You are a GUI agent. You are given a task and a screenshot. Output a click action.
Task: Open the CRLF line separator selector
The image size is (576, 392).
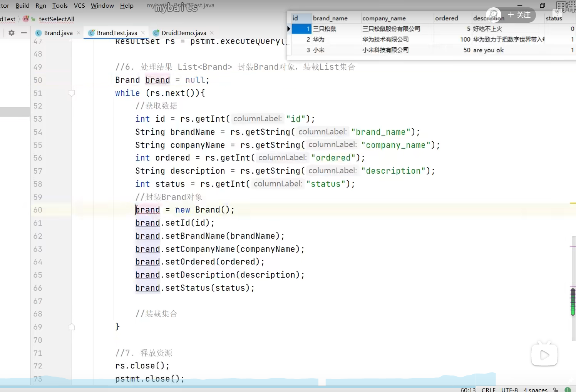coord(489,390)
